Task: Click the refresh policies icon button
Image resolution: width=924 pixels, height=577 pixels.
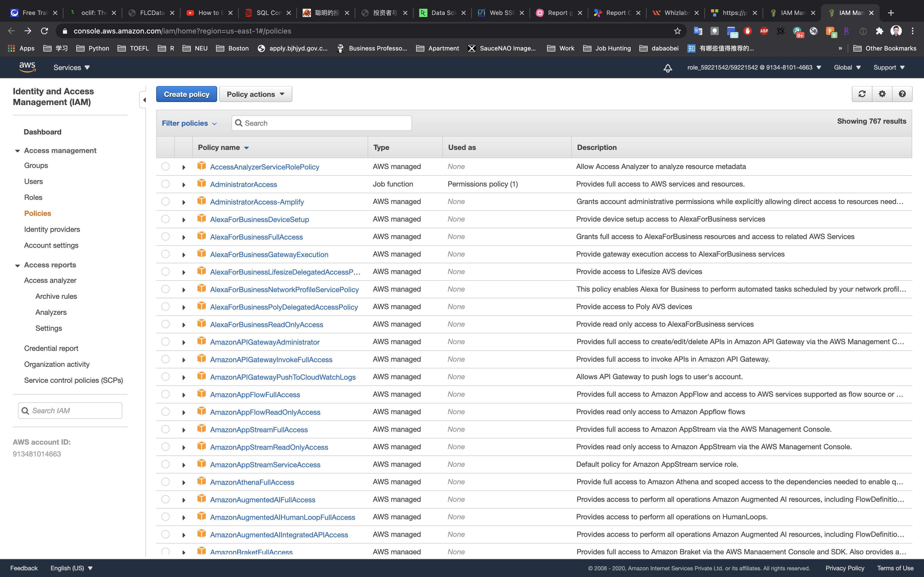Action: point(862,94)
